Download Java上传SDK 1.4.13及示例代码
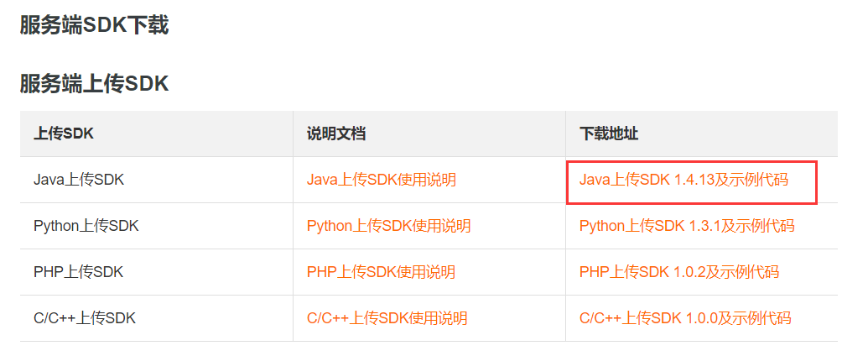The image size is (868, 356). 683,180
